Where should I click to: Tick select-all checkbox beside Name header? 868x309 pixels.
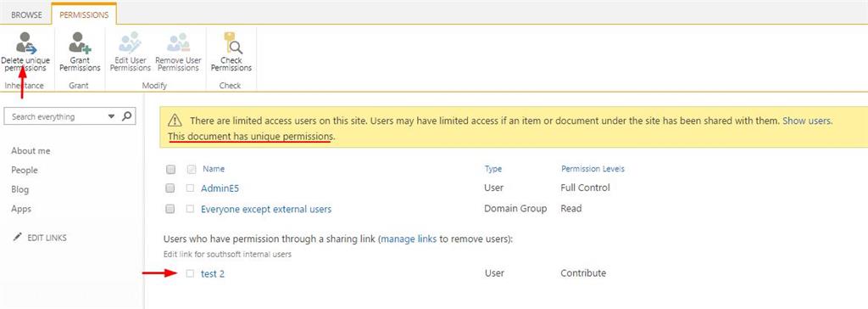click(170, 169)
